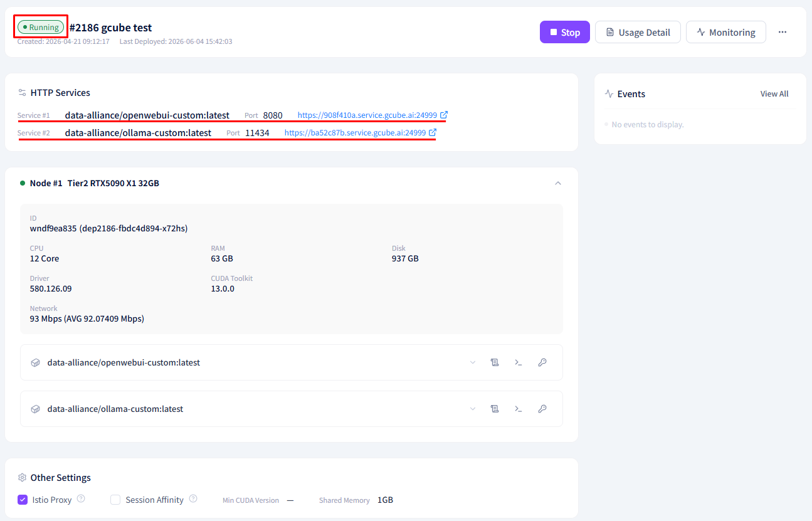Click the Usage Detail document icon

tap(609, 32)
